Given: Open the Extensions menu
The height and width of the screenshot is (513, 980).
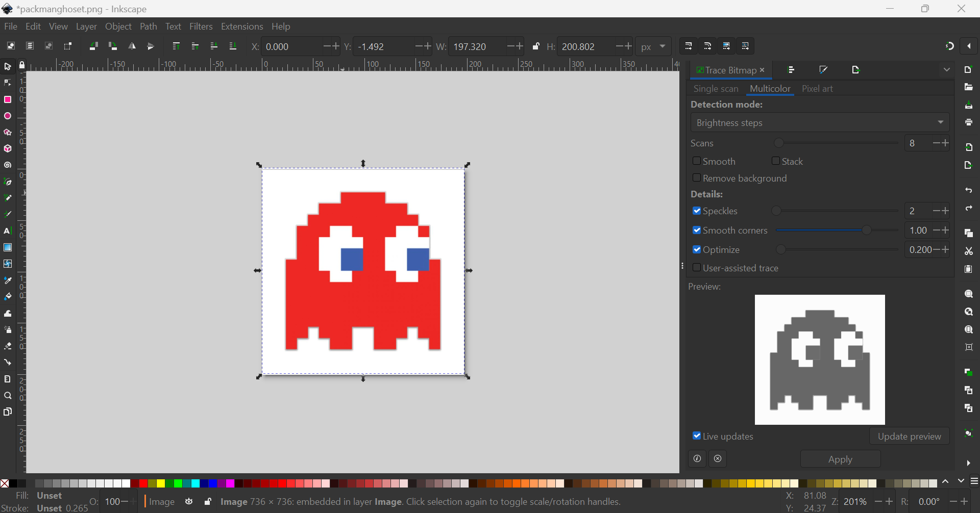Looking at the screenshot, I should pyautogui.click(x=242, y=27).
